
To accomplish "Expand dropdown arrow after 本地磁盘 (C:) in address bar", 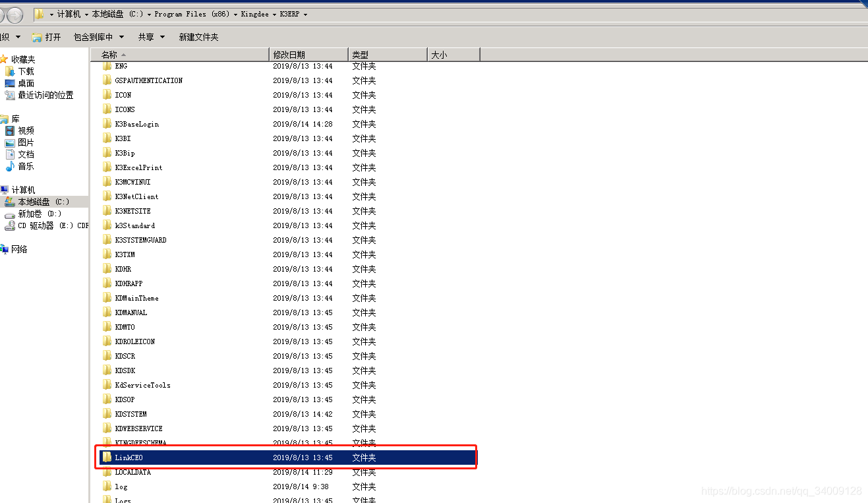I will coord(149,14).
